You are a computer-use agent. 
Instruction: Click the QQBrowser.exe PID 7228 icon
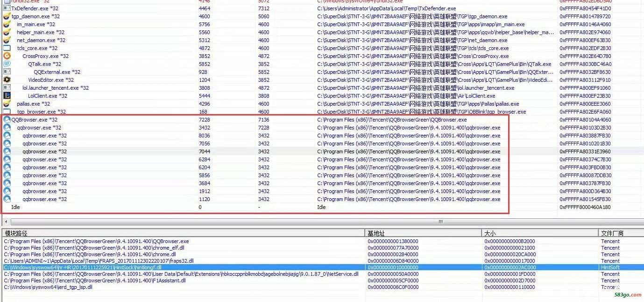(x=7, y=120)
